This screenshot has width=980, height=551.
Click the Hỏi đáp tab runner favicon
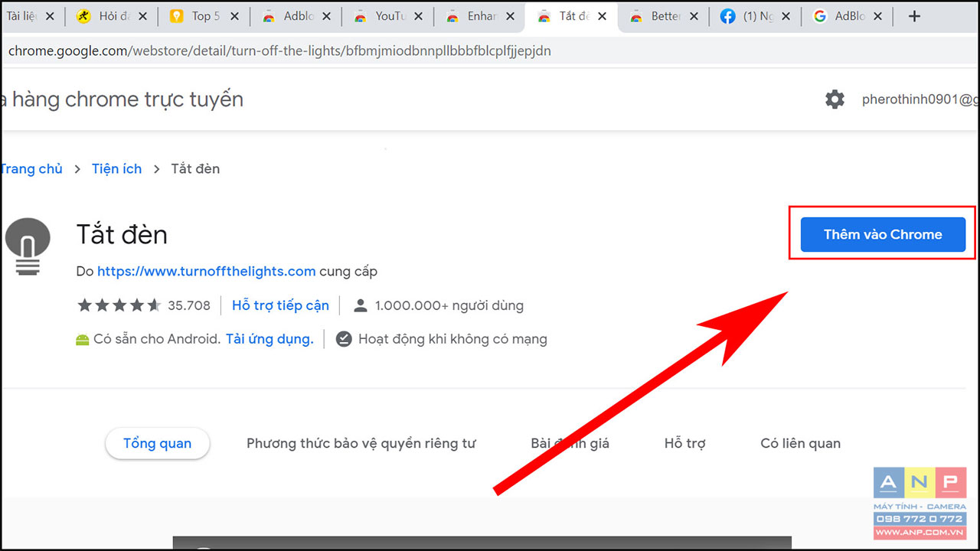pyautogui.click(x=84, y=16)
